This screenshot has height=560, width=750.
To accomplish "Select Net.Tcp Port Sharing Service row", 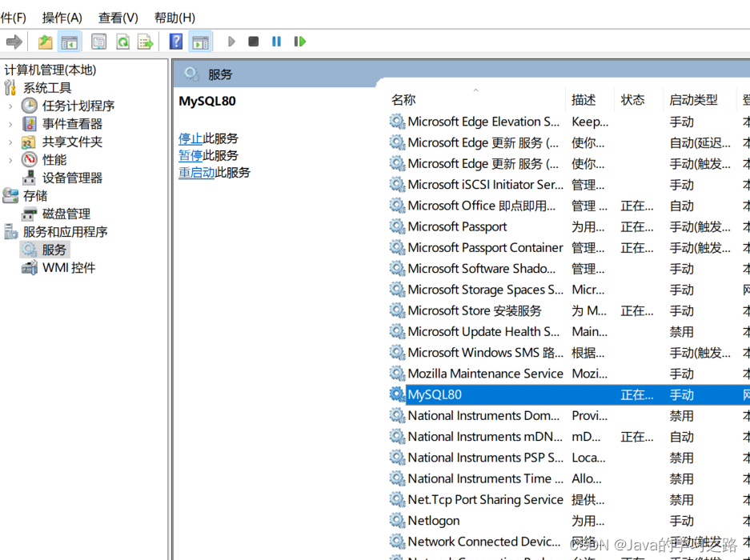I will [x=569, y=500].
